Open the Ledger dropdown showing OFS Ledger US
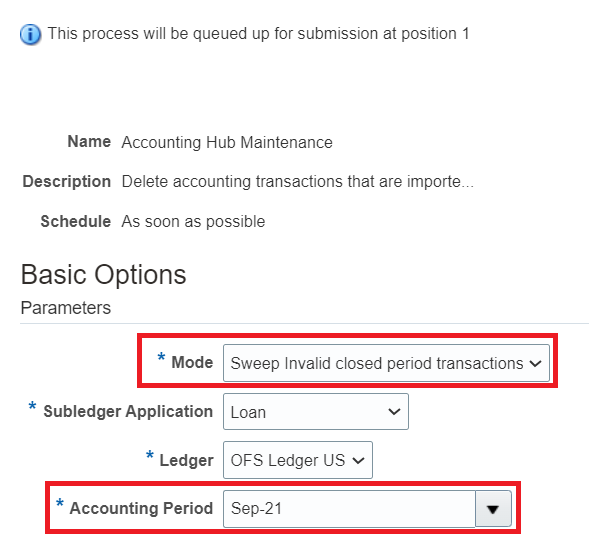The image size is (589, 544). (x=298, y=460)
